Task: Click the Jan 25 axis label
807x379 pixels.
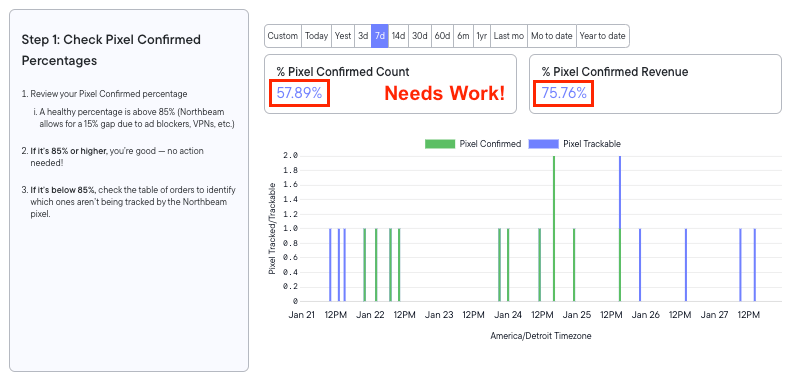Action: [x=577, y=315]
